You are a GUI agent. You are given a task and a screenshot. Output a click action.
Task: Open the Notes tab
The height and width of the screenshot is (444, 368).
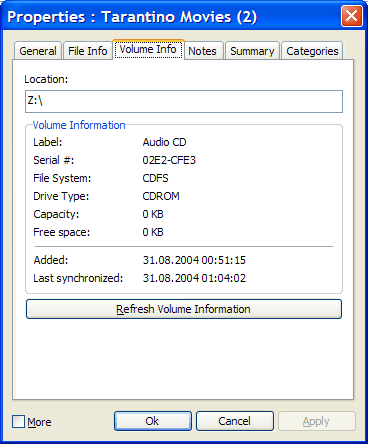[x=202, y=51]
